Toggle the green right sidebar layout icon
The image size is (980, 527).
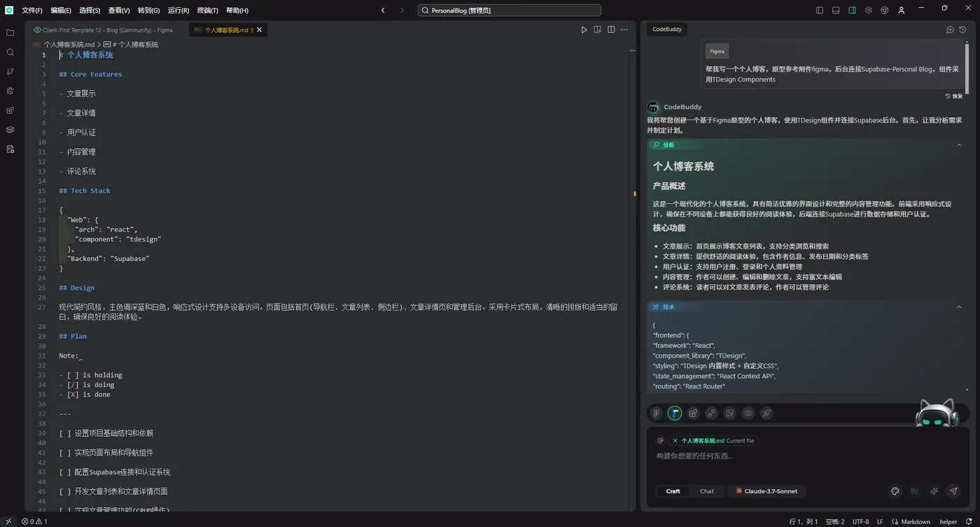tap(852, 10)
